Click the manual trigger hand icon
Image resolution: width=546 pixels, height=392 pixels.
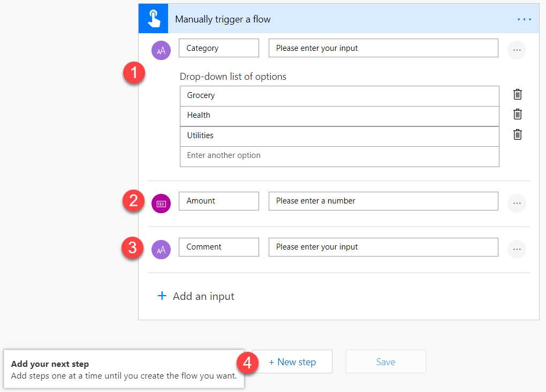153,19
